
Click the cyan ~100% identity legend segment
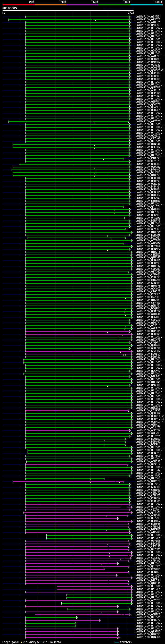tap(146, 5)
